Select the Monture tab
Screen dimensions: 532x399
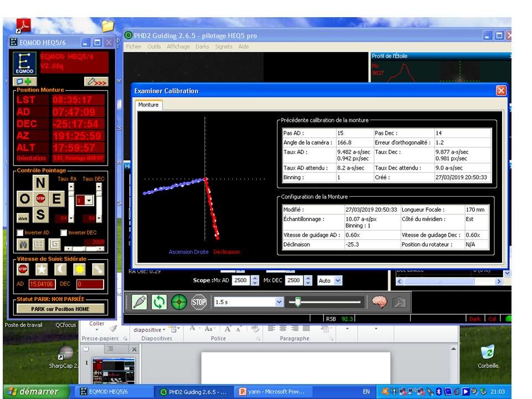click(149, 105)
